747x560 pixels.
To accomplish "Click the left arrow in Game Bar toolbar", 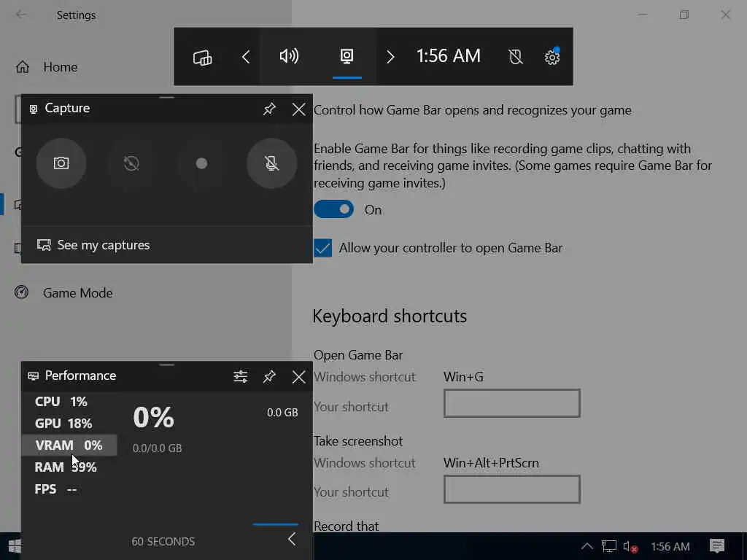I will pos(246,57).
